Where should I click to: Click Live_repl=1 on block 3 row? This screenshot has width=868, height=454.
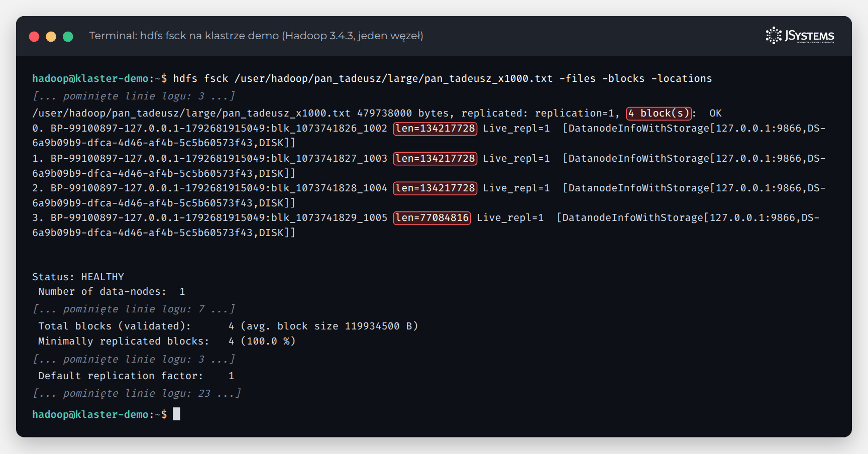pyautogui.click(x=510, y=217)
